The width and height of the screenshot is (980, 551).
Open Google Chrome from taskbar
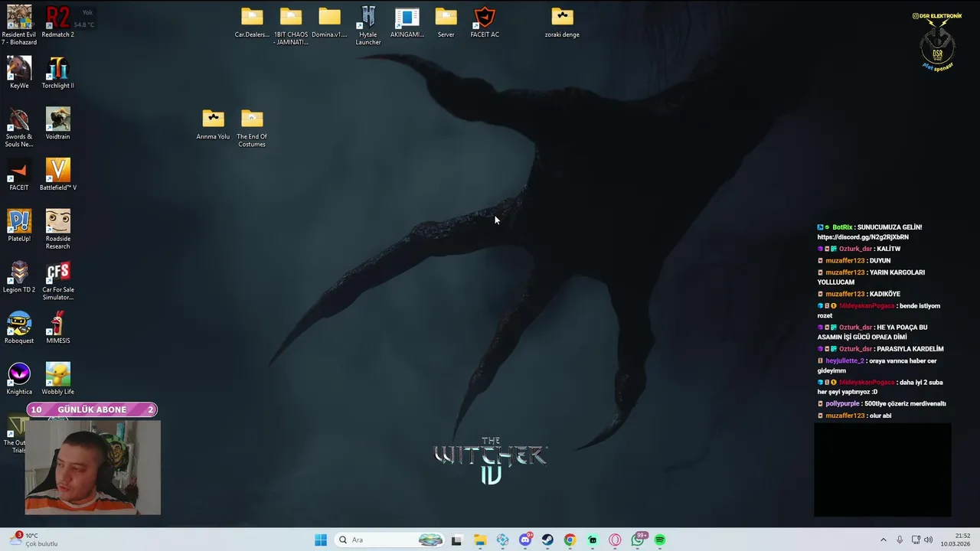[x=570, y=540]
